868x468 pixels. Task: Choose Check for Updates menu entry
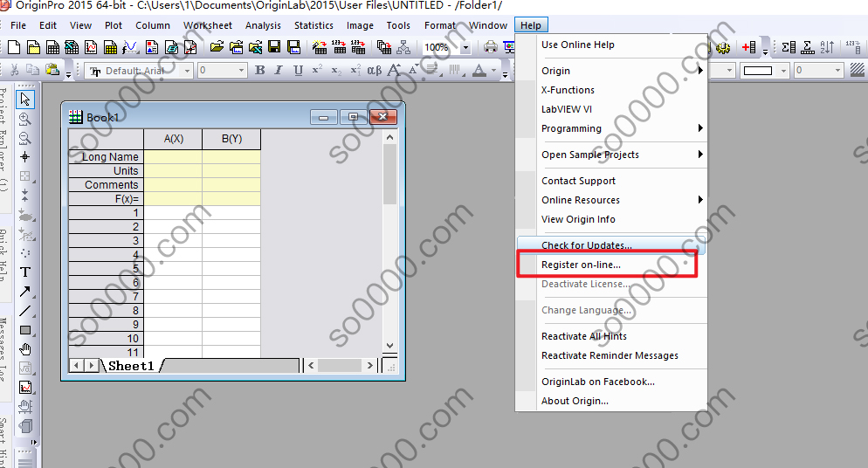pyautogui.click(x=611, y=244)
